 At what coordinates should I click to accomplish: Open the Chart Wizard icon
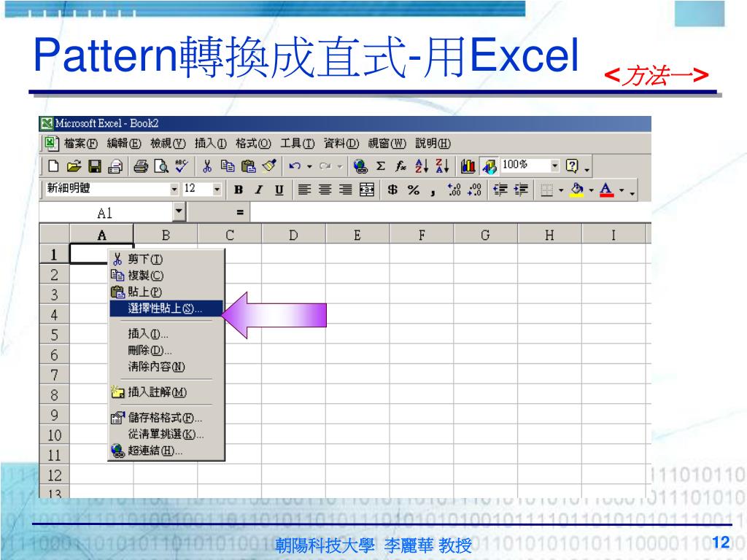468,166
